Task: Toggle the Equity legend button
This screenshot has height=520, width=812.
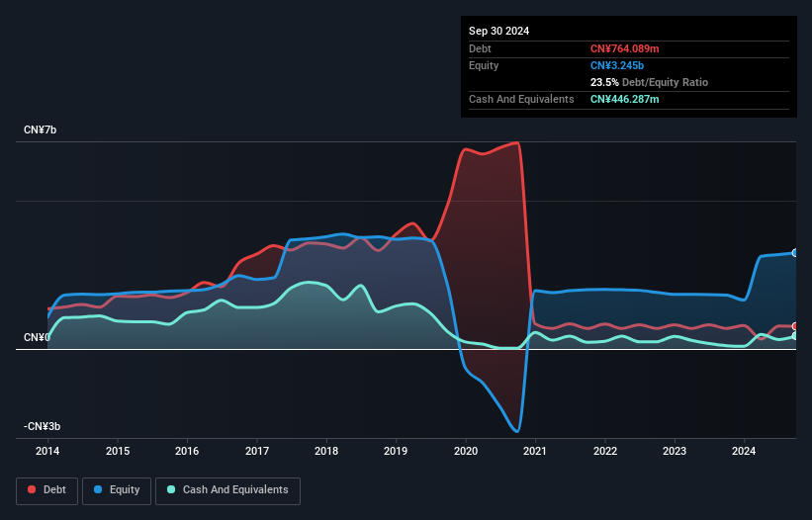Action: (117, 490)
